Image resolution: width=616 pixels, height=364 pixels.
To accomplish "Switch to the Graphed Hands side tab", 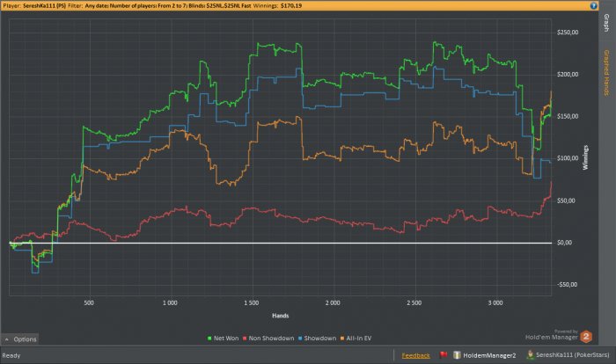I will click(x=607, y=73).
